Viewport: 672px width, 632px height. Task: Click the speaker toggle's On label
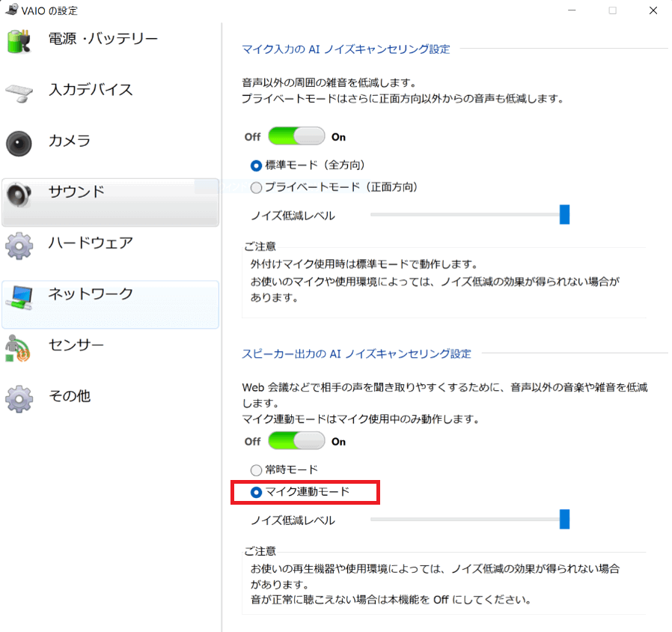(338, 442)
